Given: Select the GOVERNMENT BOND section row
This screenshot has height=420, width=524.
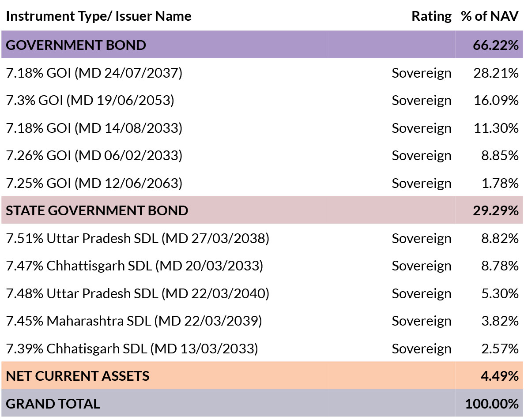Looking at the screenshot, I should (x=262, y=45).
